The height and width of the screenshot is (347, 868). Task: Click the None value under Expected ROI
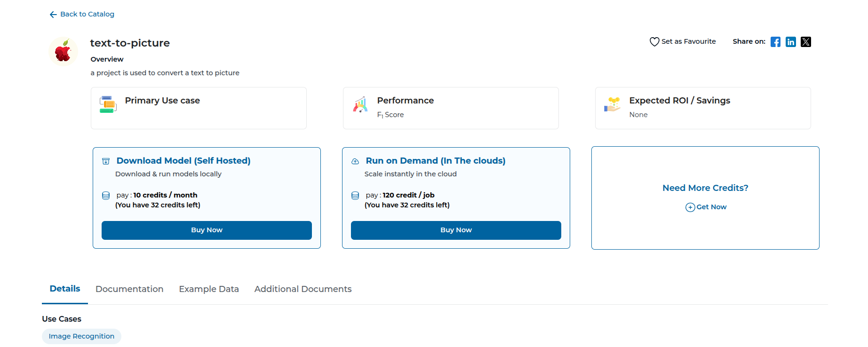click(x=638, y=115)
